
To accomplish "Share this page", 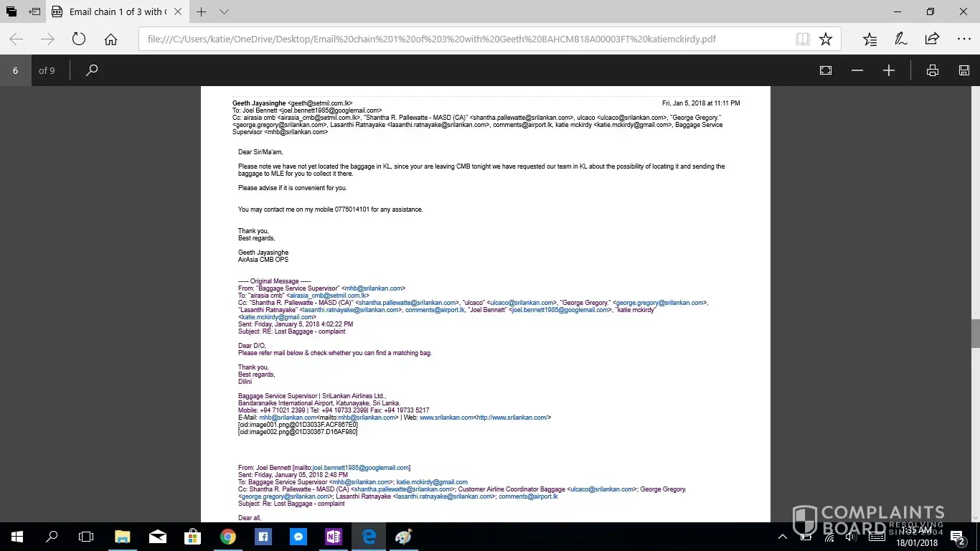I will [932, 39].
